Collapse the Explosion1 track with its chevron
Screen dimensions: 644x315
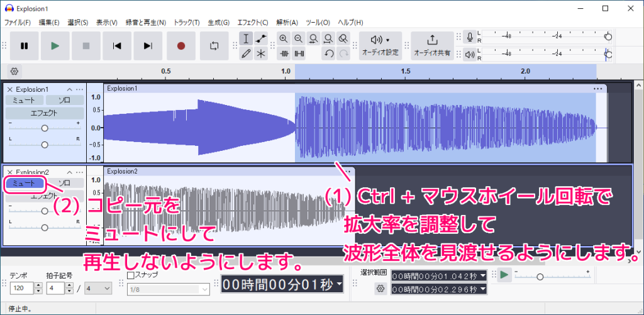70,89
